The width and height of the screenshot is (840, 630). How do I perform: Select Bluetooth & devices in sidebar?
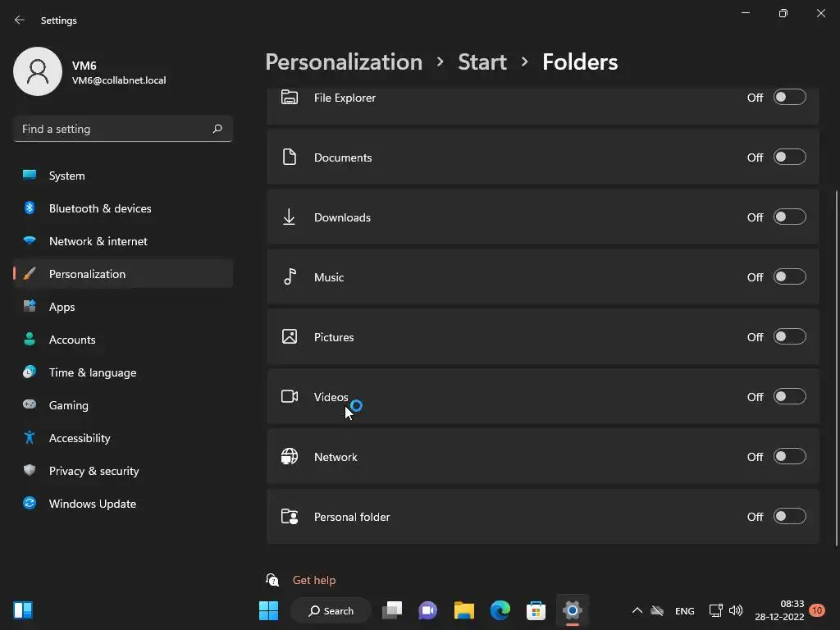99,208
